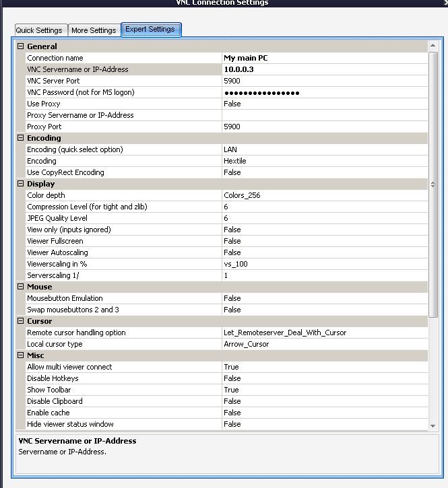Edit the Compression Level value 6
Image resolution: width=448 pixels, height=488 pixels.
[x=325, y=207]
